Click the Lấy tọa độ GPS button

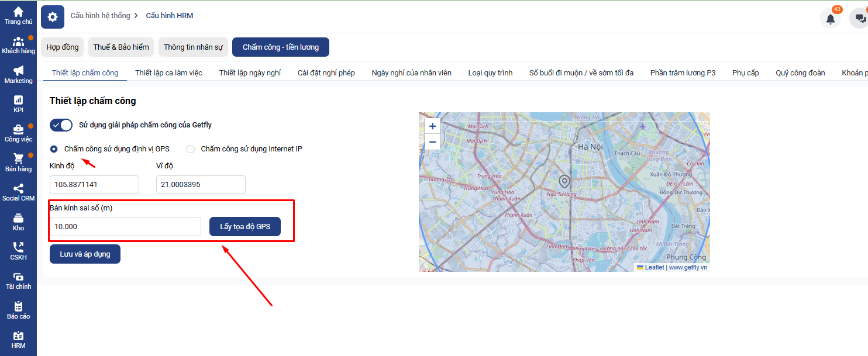[x=245, y=227]
